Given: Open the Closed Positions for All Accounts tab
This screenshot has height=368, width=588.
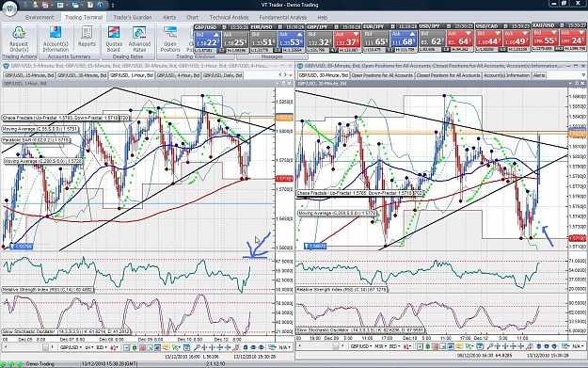Looking at the screenshot, I should (x=448, y=75).
